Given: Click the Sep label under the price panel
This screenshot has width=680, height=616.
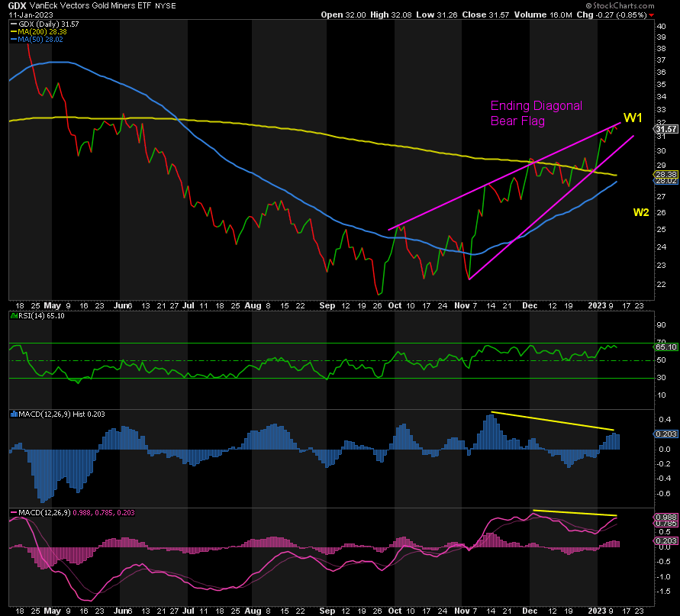Looking at the screenshot, I should coord(327,305).
